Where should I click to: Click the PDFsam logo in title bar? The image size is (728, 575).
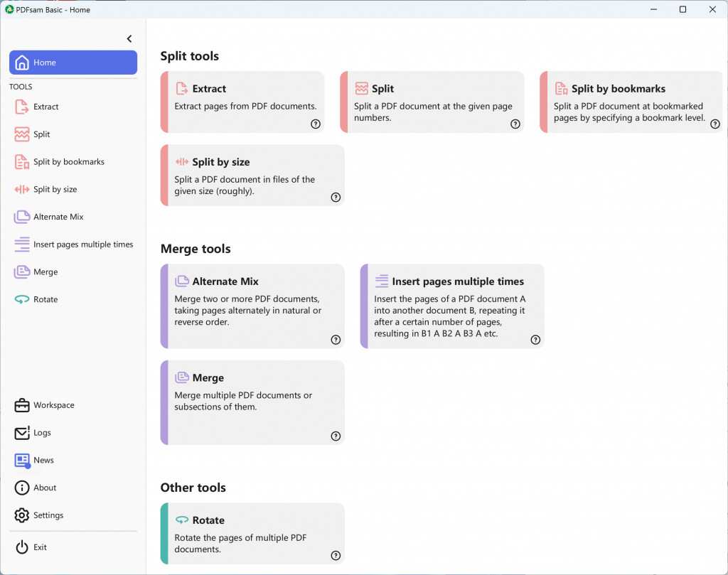click(x=9, y=9)
